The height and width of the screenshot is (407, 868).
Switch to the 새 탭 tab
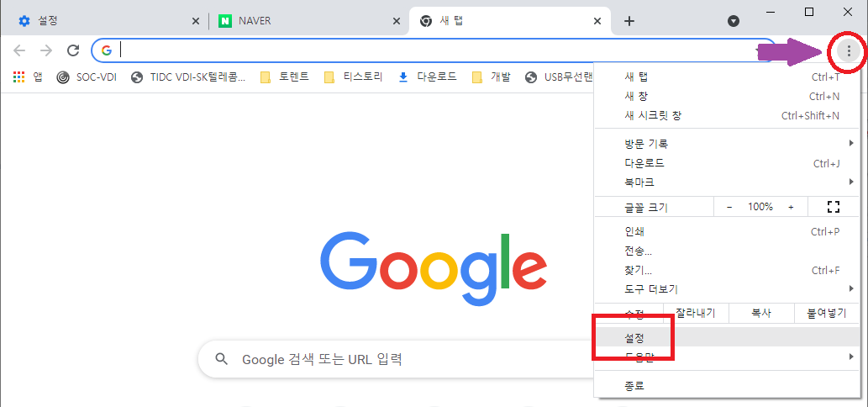pos(509,21)
